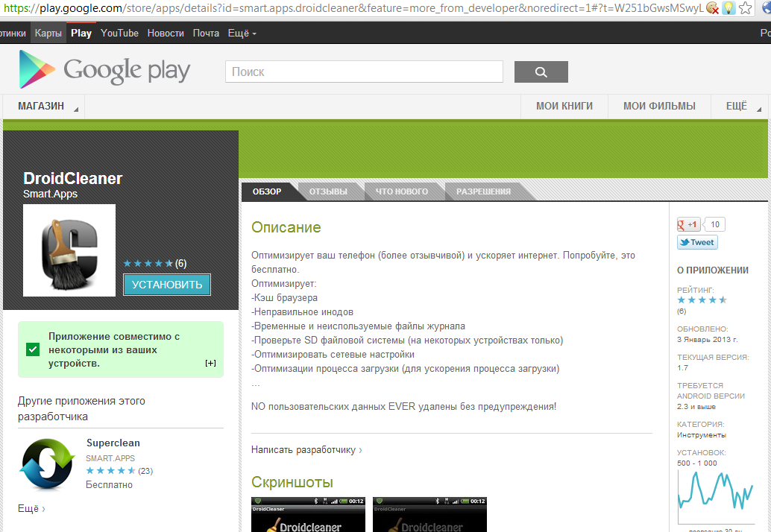The width and height of the screenshot is (771, 532).
Task: Open the МАГАЗИН dropdown menu
Action: tap(45, 107)
